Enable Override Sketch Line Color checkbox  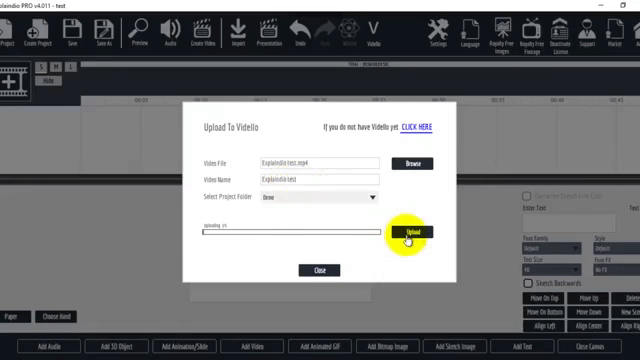click(527, 196)
